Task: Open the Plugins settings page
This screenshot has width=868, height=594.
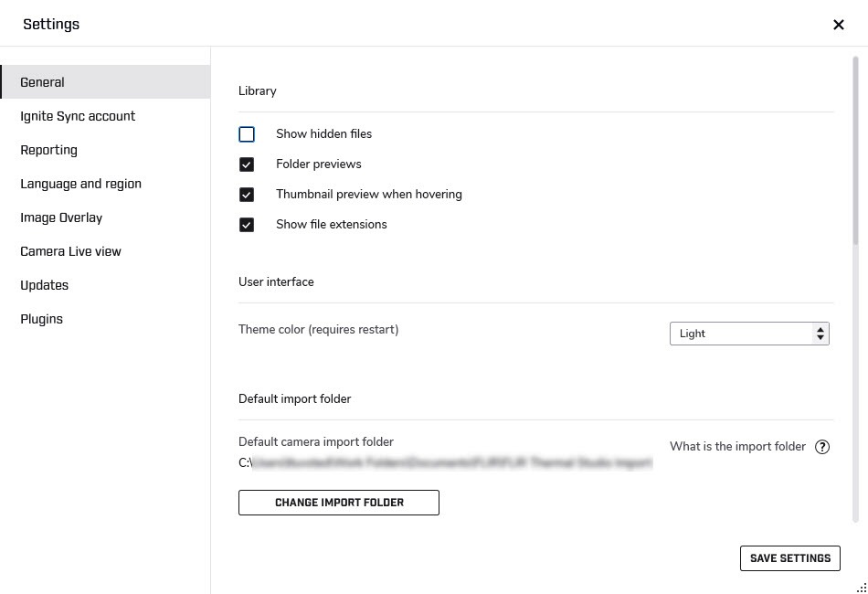Action: coord(41,319)
